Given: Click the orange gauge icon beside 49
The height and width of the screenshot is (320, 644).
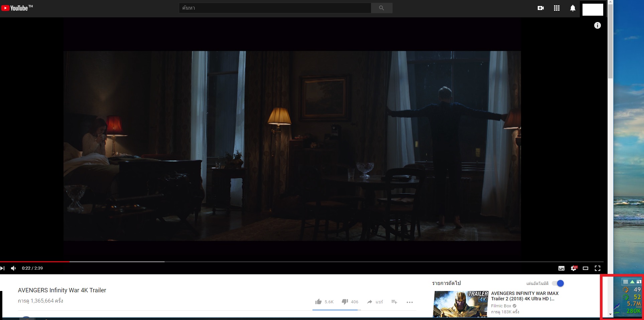Looking at the screenshot, I should click(625, 290).
